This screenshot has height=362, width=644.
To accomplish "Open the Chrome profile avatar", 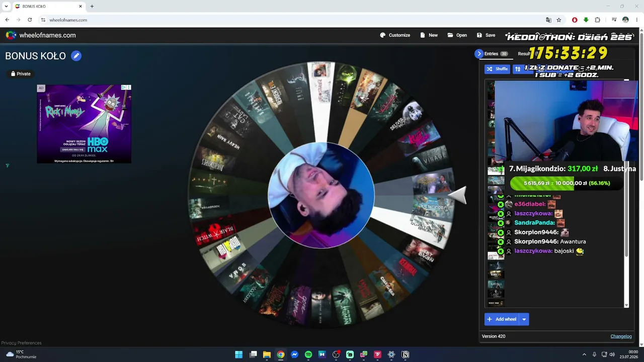I will [x=625, y=20].
